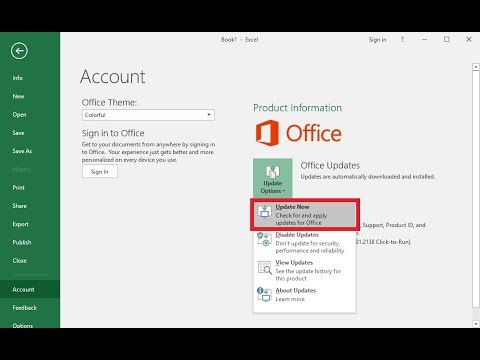Viewport: 480px width, 360px height.
Task: Select the Account sidebar item
Action: (30, 289)
